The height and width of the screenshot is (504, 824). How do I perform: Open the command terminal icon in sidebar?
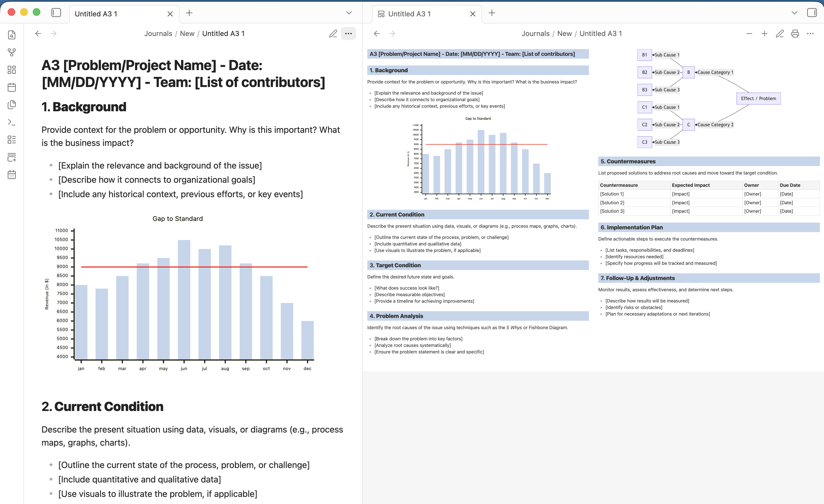(12, 122)
